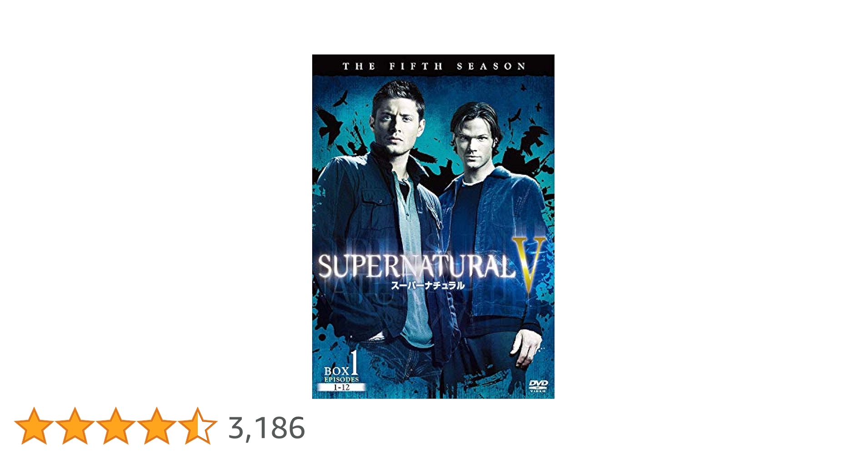868x454 pixels.
Task: Open the Supernatural DVD cover image
Action: 433,227
